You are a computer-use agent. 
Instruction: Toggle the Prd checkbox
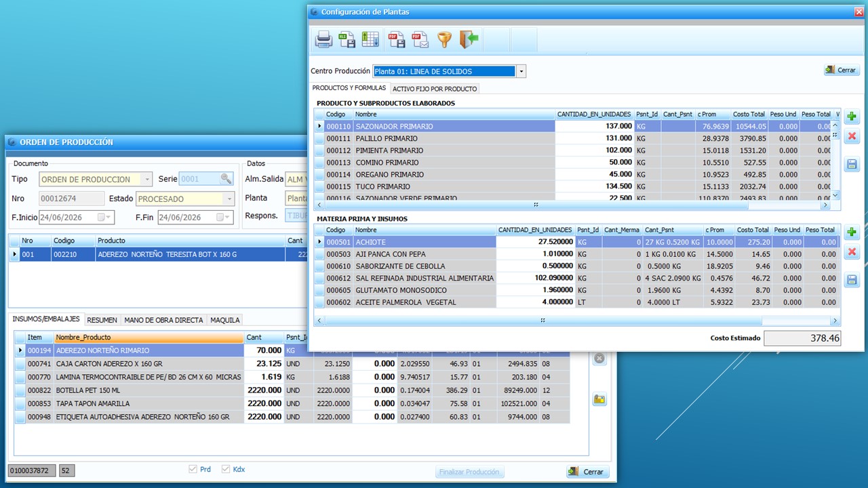193,469
